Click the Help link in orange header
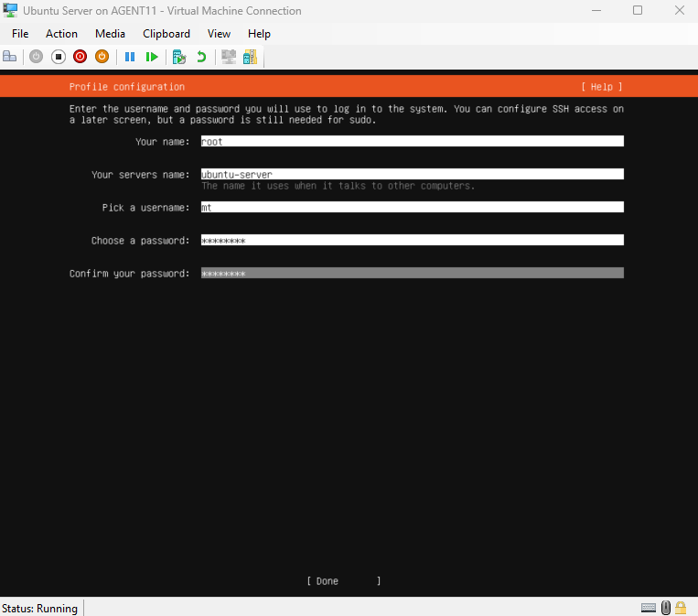The image size is (698, 616). click(x=601, y=87)
